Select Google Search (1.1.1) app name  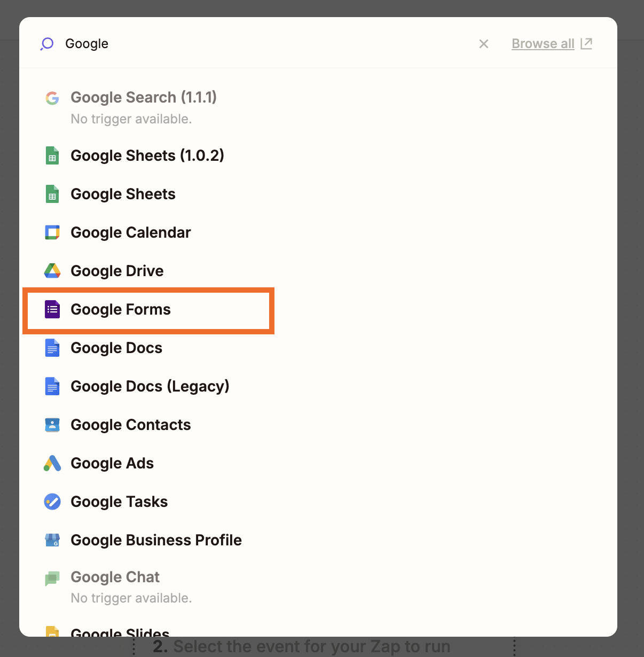(x=144, y=97)
